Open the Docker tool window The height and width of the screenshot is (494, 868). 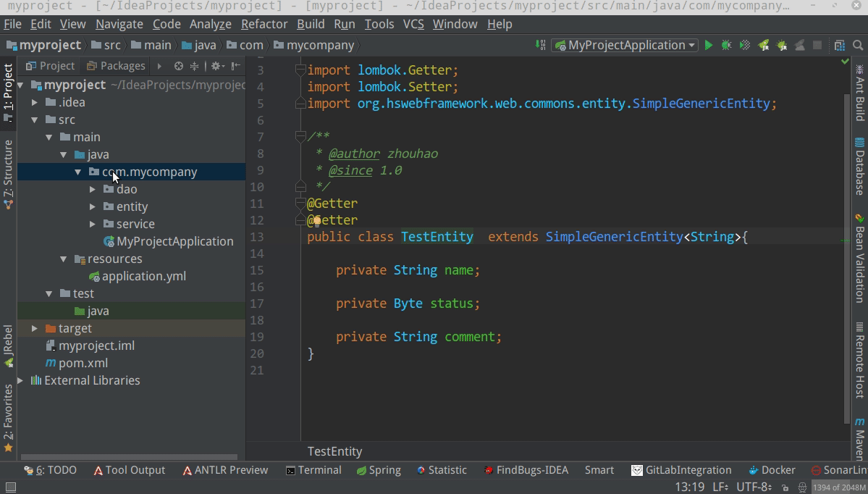pyautogui.click(x=772, y=470)
